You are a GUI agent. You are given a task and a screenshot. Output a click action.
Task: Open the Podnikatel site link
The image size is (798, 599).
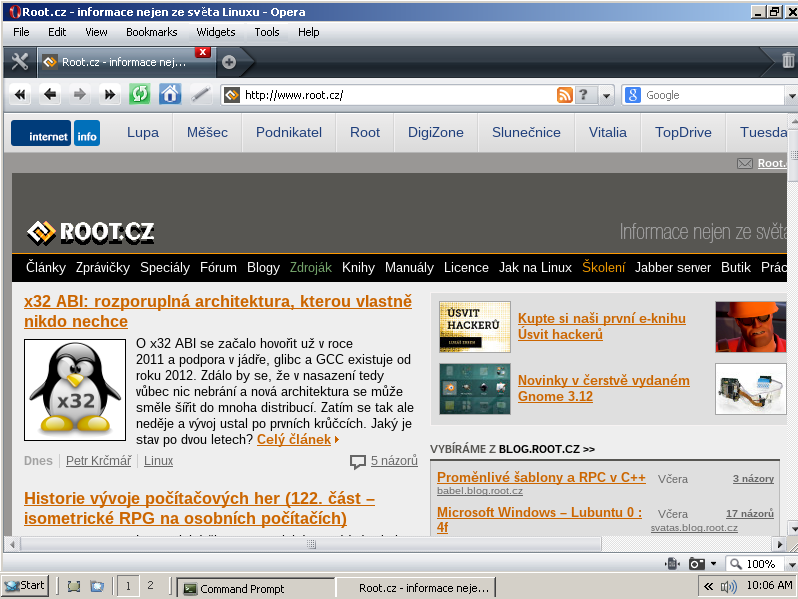point(289,132)
